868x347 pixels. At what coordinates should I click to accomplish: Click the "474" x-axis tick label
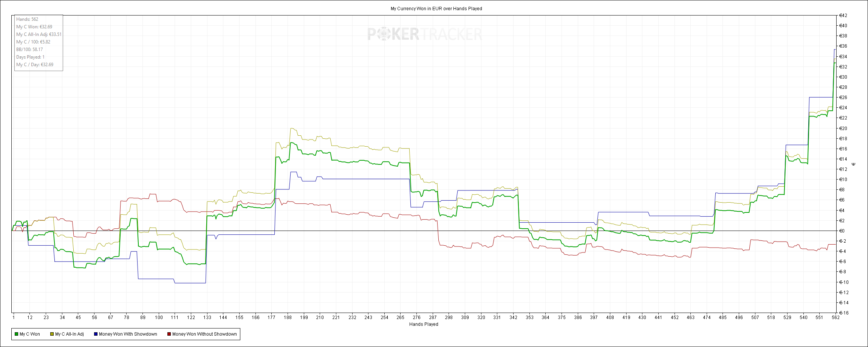707,318
